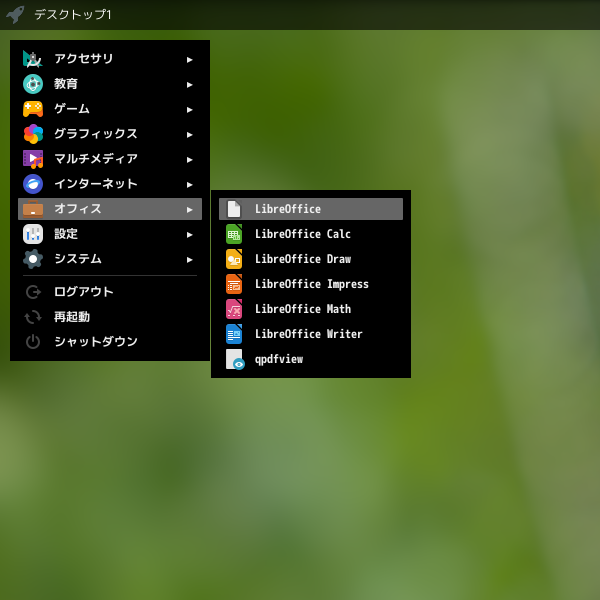Launch LibreOffice Impress
Image resolution: width=600 pixels, height=600 pixels.
pos(311,284)
